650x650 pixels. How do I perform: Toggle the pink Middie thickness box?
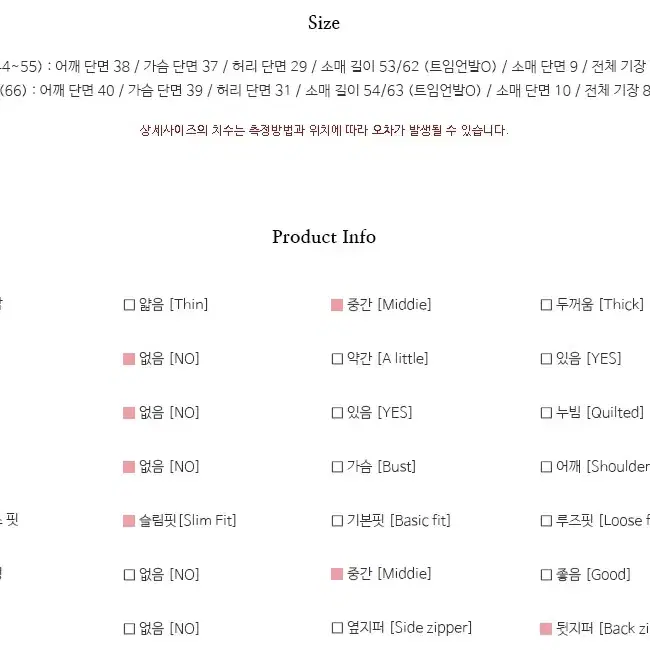pyautogui.click(x=337, y=305)
